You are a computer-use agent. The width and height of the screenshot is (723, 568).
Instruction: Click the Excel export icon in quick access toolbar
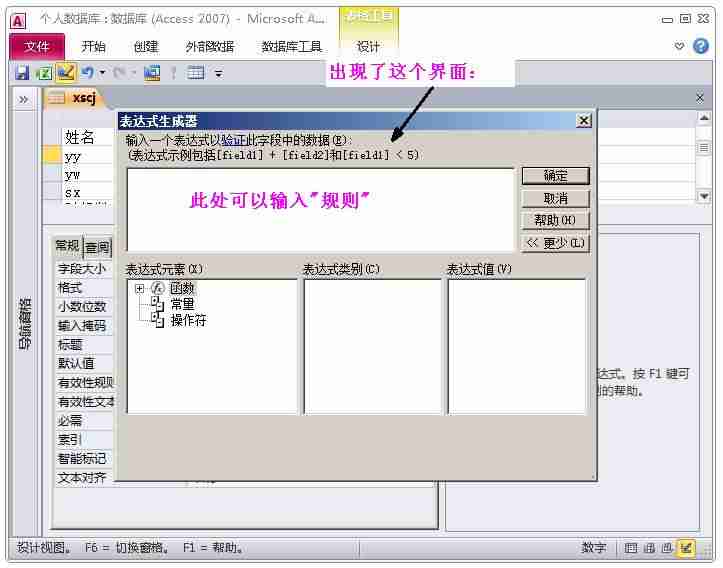(44, 73)
